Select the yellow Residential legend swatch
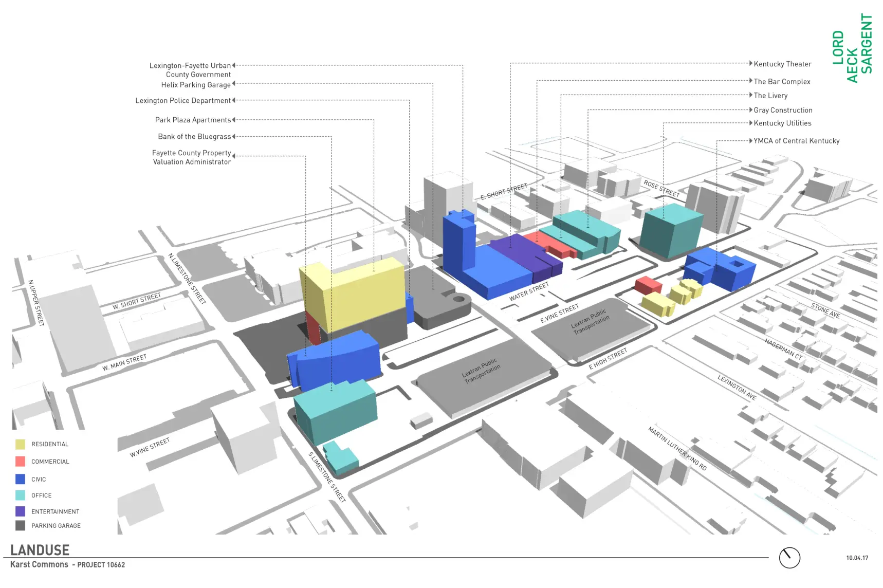Viewport: 883px width, 588px height. 21,444
